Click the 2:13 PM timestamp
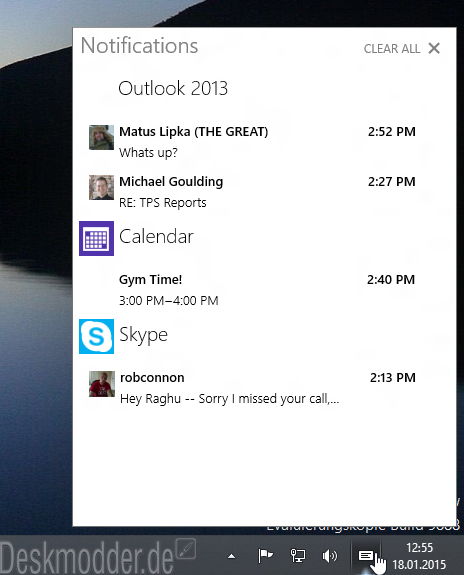Screen dimensions: 464x575 392,378
